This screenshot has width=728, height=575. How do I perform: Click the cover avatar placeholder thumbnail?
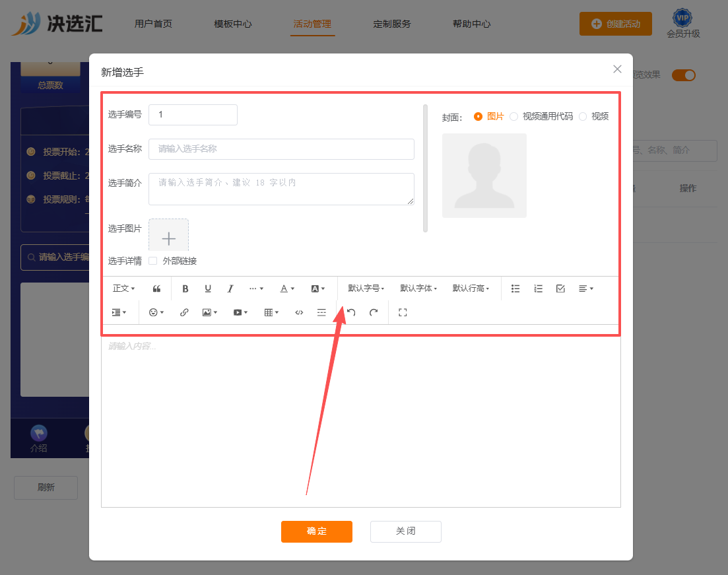tap(484, 176)
